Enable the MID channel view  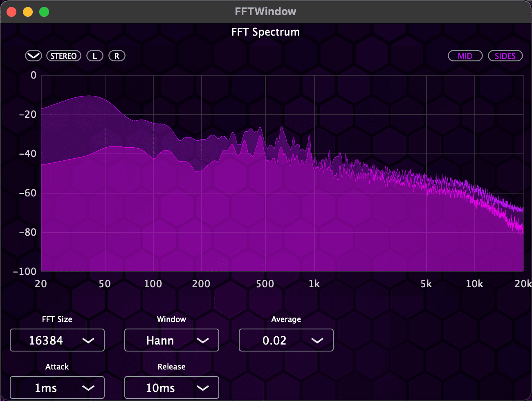tap(465, 56)
